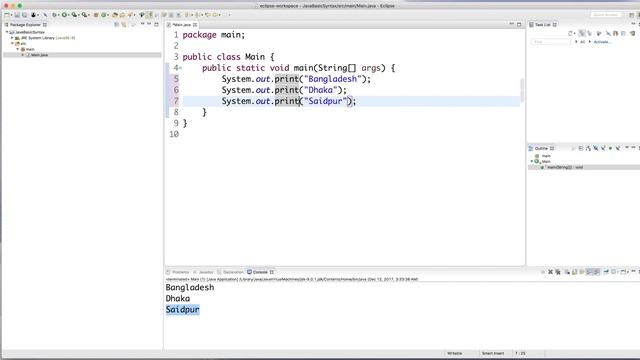
Task: Click the Save icon in the main toolbar
Action: (17, 15)
